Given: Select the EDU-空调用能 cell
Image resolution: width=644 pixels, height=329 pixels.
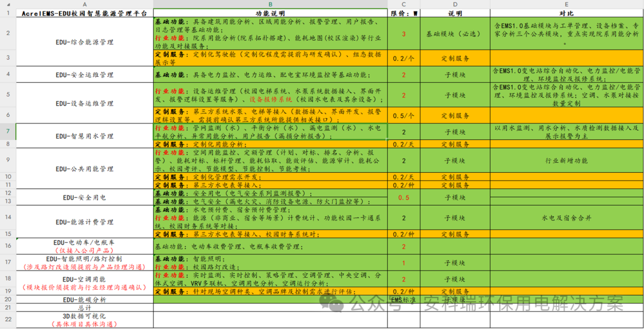Looking at the screenshot, I should (85, 283).
